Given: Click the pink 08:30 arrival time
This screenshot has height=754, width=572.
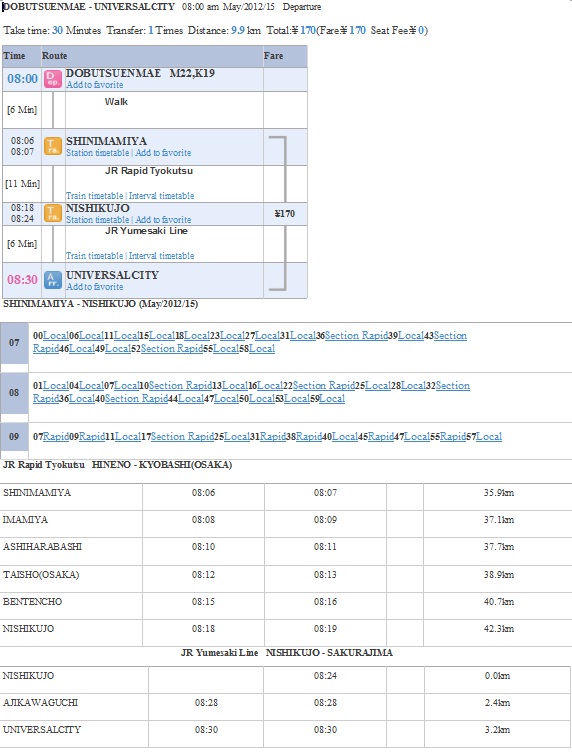Looking at the screenshot, I should [22, 279].
